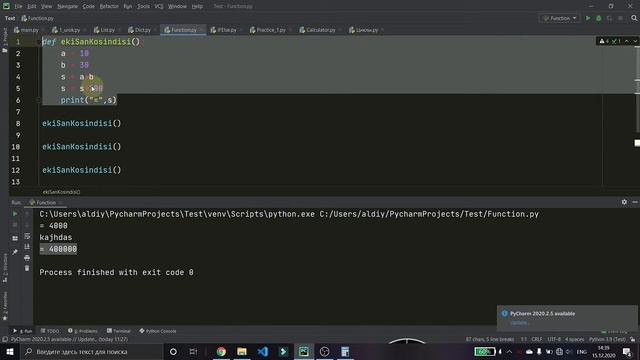Open Task View on taskbar
Screen dimensions: 640x360
tap(193, 351)
